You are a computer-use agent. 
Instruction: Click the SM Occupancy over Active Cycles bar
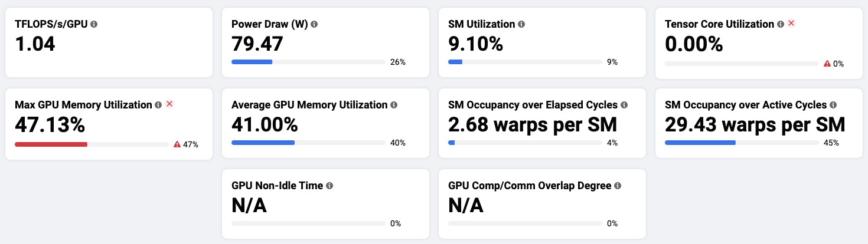pyautogui.click(x=741, y=143)
